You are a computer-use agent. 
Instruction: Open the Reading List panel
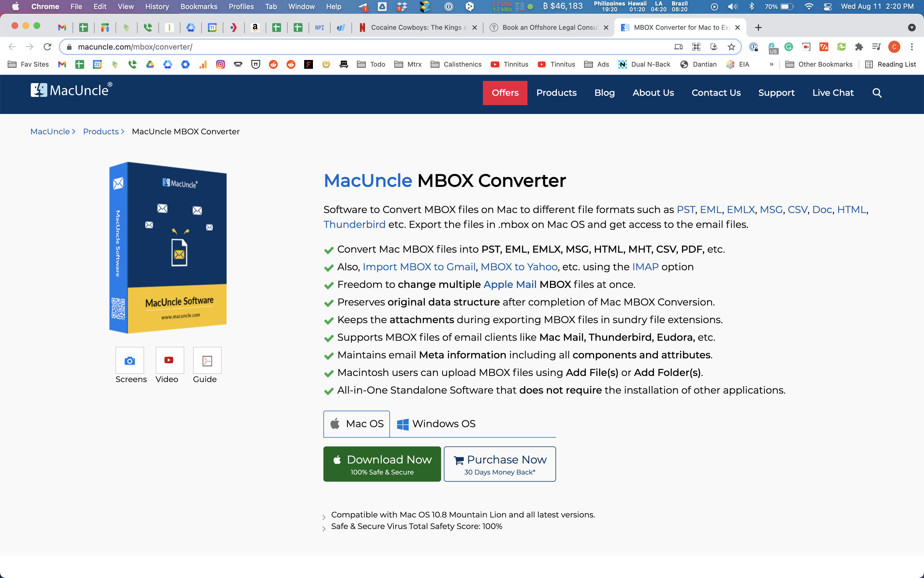pyautogui.click(x=890, y=64)
